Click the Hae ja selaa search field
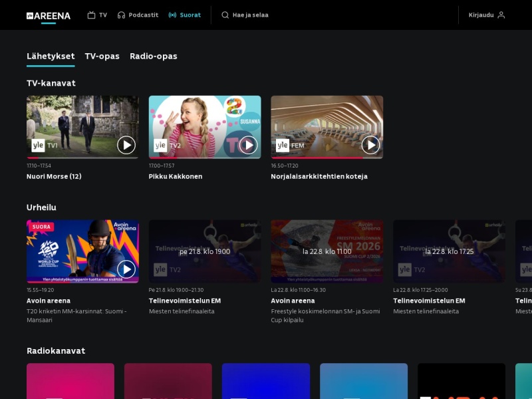 pos(245,15)
